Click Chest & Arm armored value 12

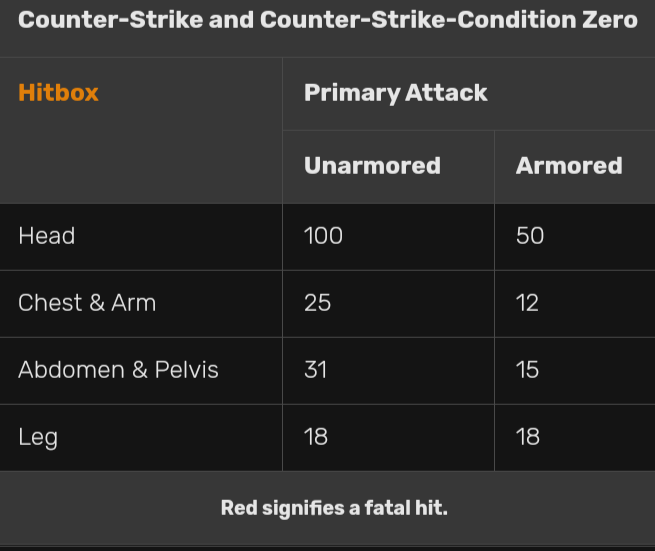pyautogui.click(x=527, y=303)
